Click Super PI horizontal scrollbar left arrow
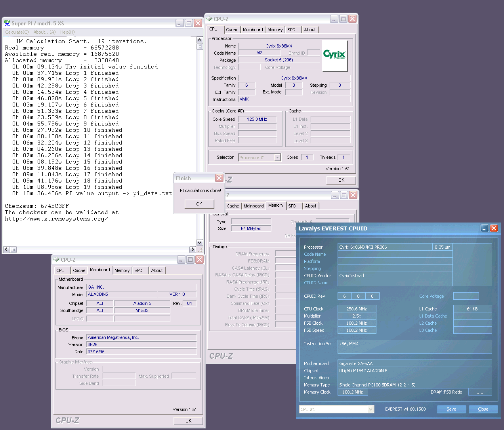The image size is (504, 430). (x=6, y=249)
